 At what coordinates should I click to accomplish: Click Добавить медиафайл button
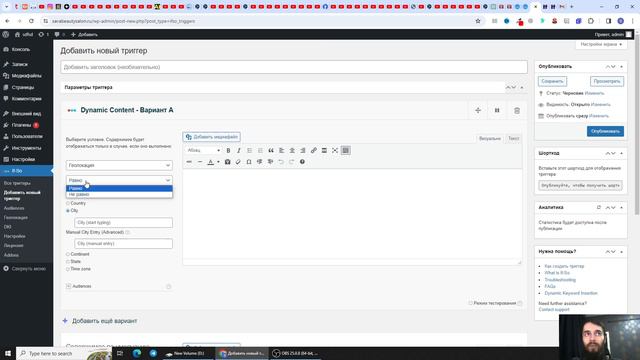coord(211,137)
